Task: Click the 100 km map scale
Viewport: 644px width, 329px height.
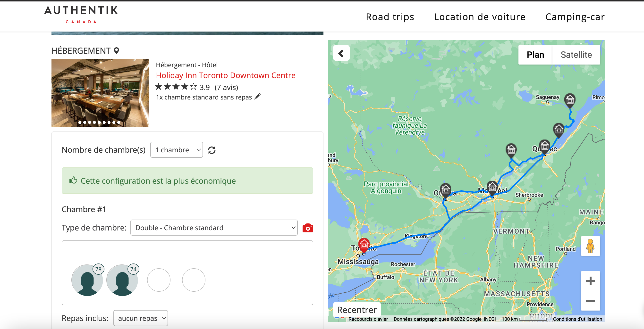Action: pyautogui.click(x=524, y=319)
